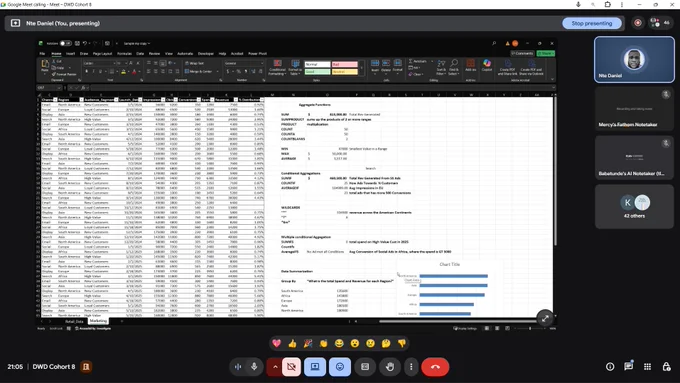Click the red recording indicator icon
The image size is (680, 383).
coord(638,23)
